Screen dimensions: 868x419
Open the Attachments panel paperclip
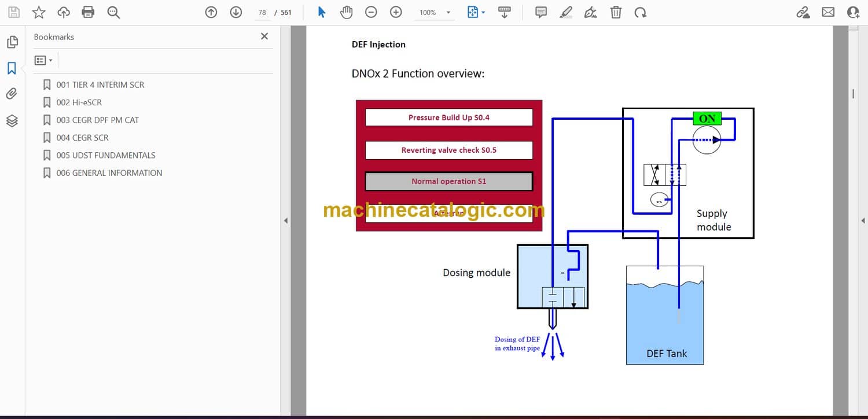click(x=12, y=94)
